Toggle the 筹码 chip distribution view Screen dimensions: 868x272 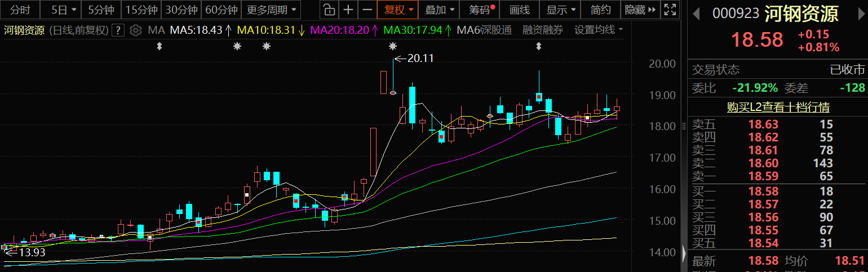click(x=481, y=10)
